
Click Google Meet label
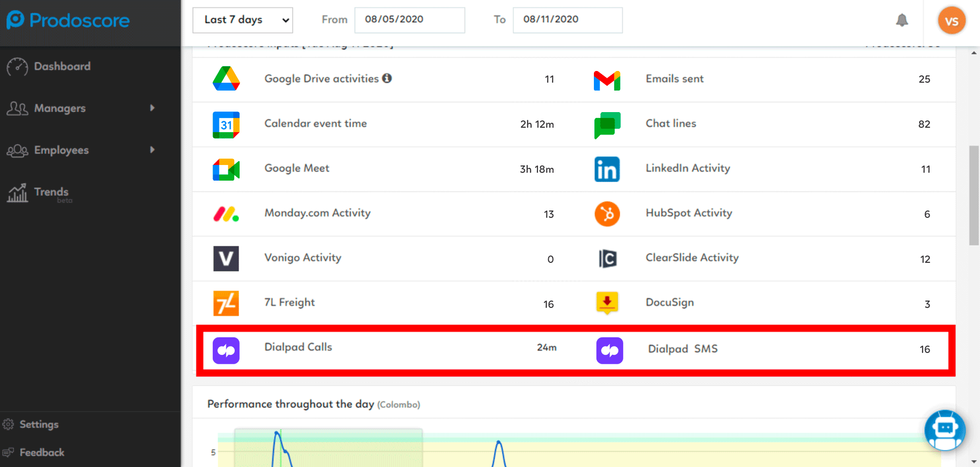(x=297, y=168)
